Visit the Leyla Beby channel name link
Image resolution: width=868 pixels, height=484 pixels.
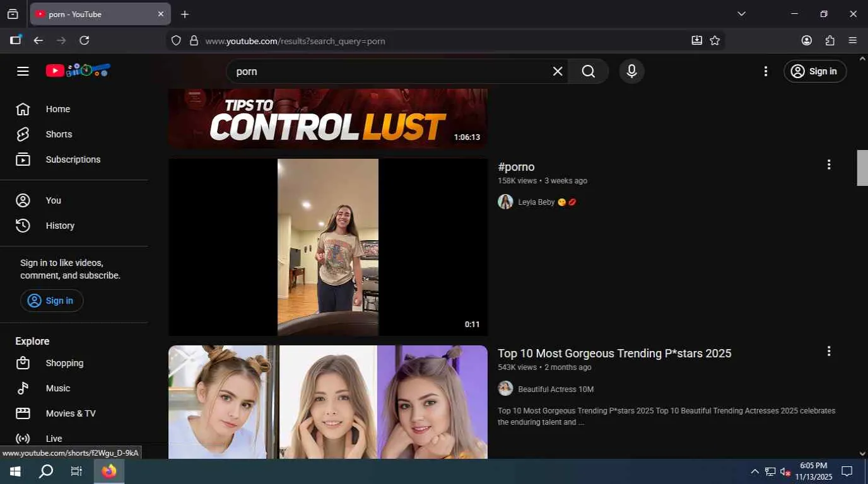[x=547, y=202]
